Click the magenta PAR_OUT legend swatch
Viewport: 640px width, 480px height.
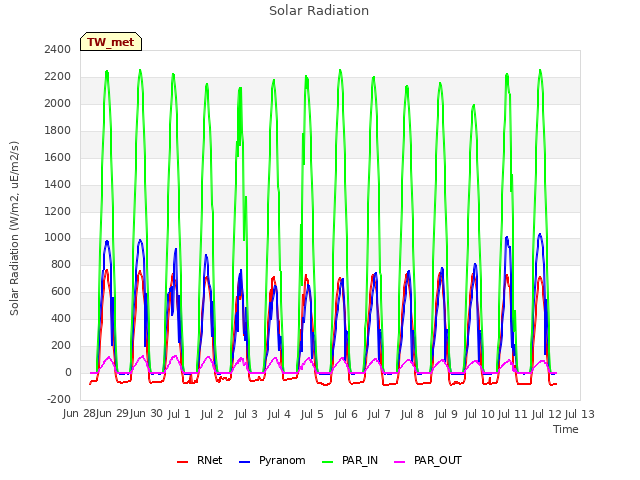tap(400, 462)
